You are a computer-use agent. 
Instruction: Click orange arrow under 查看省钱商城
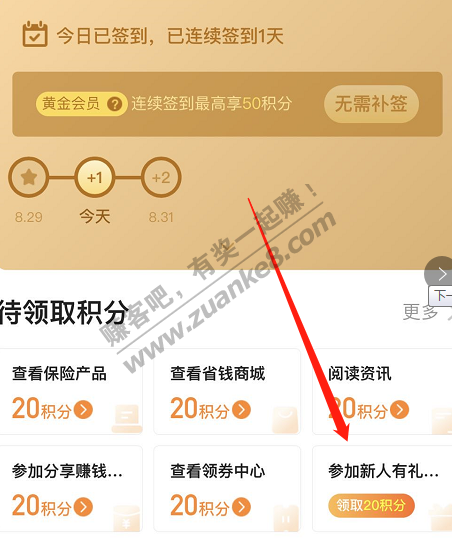242,410
